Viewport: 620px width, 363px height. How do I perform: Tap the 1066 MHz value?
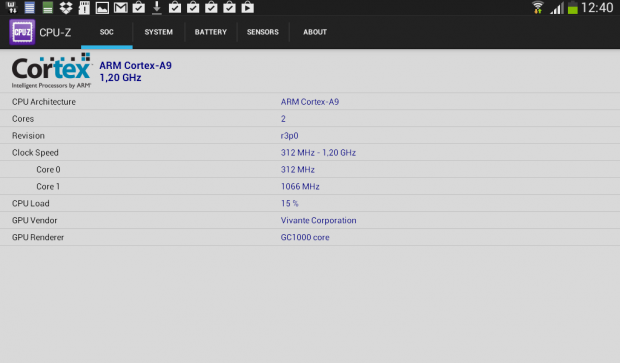click(300, 187)
